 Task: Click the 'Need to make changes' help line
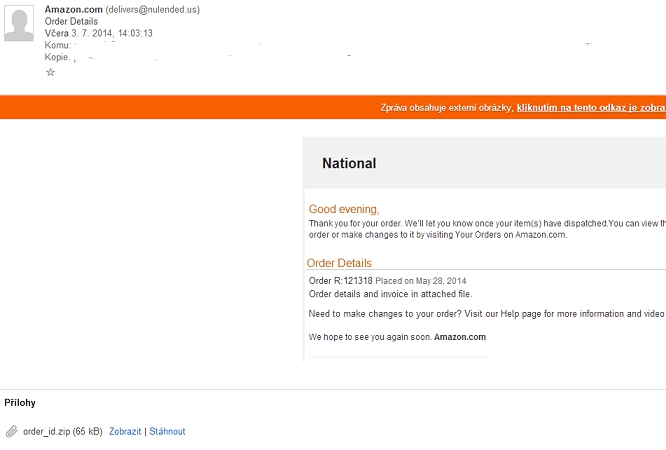[487, 314]
